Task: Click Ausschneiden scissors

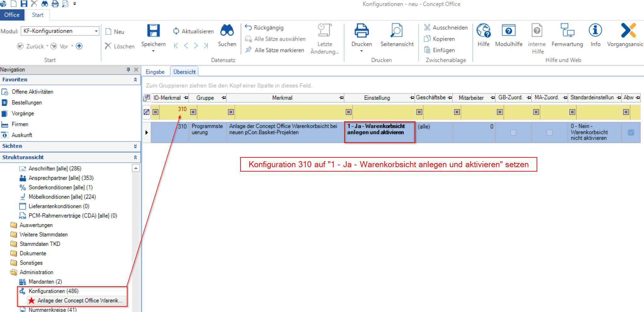Action: (x=446, y=27)
